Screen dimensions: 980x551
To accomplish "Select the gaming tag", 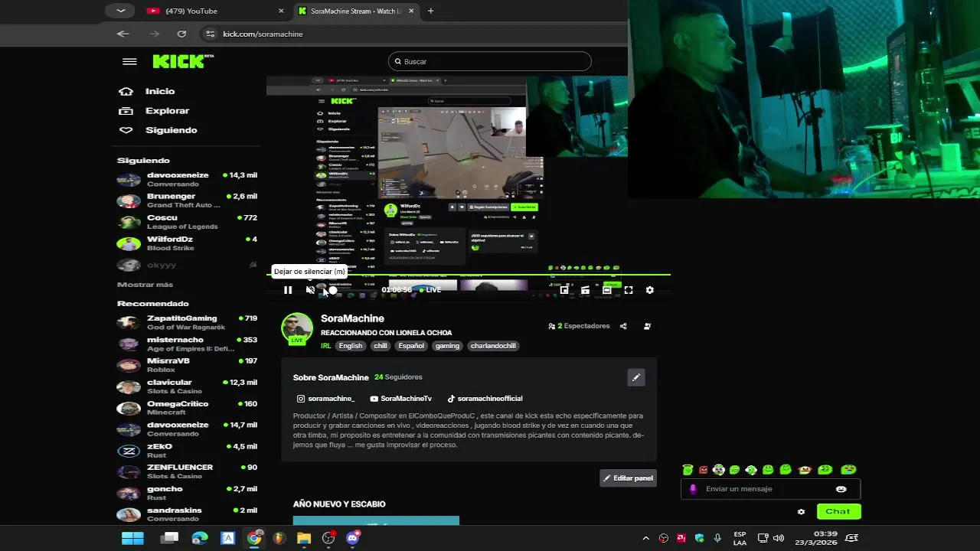I will click(447, 346).
